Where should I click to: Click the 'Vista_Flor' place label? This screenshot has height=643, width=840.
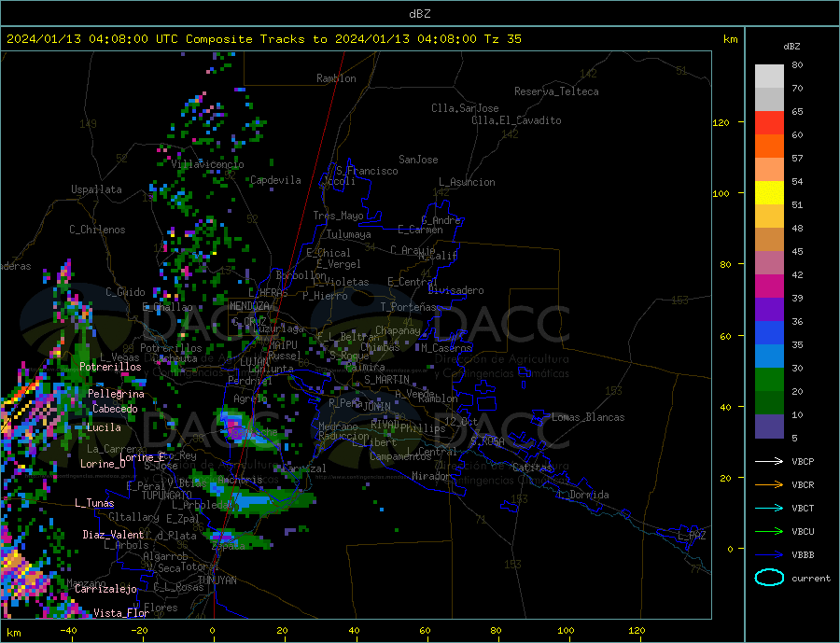pos(121,613)
